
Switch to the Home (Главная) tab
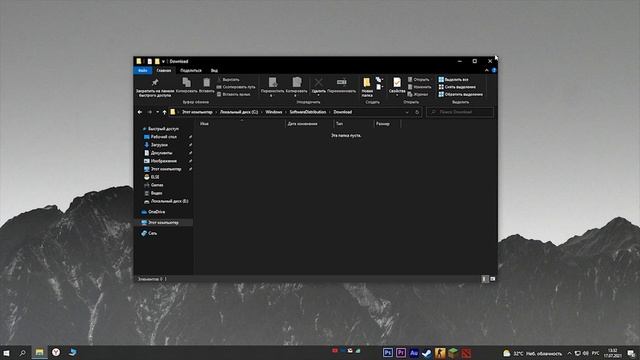164,71
